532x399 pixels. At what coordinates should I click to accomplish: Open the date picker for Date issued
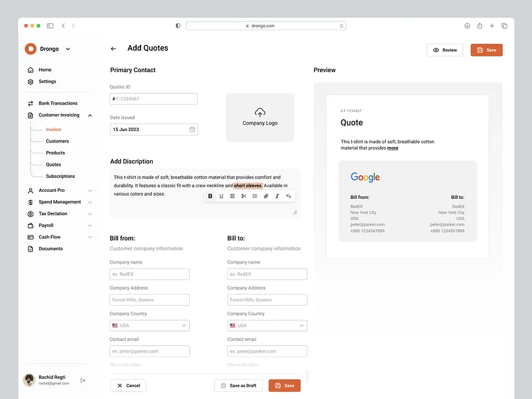[x=192, y=129]
